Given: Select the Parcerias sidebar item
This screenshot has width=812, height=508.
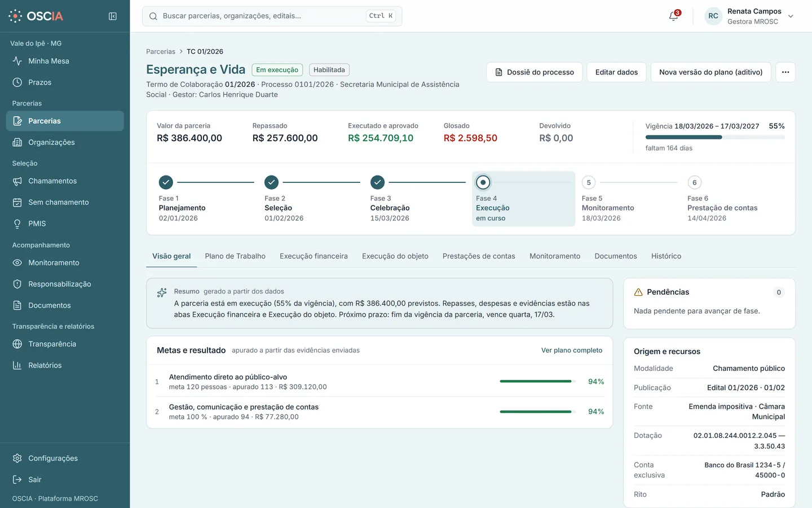Looking at the screenshot, I should pyautogui.click(x=65, y=121).
